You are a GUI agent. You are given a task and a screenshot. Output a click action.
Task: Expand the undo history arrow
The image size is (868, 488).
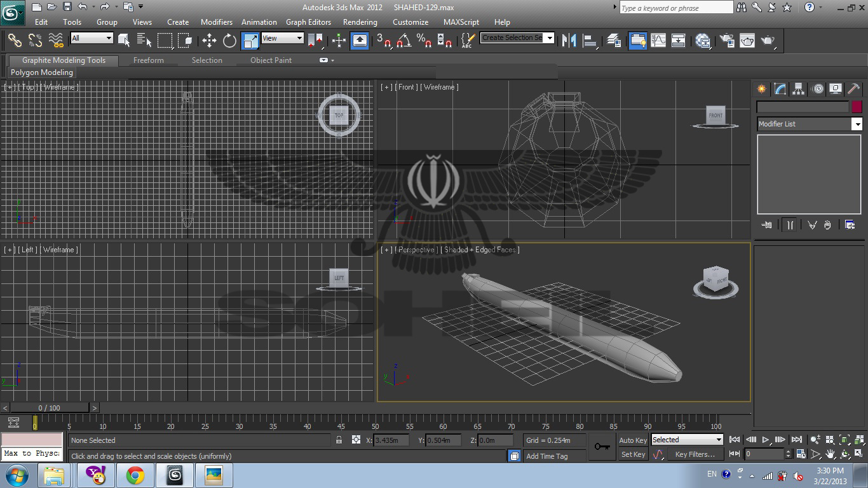coord(93,8)
